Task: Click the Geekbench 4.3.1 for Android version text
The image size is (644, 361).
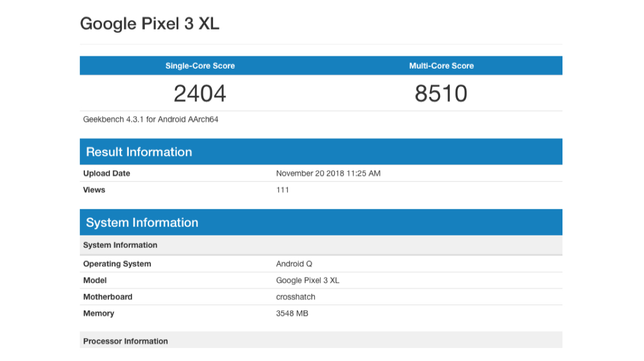Action: tap(151, 120)
